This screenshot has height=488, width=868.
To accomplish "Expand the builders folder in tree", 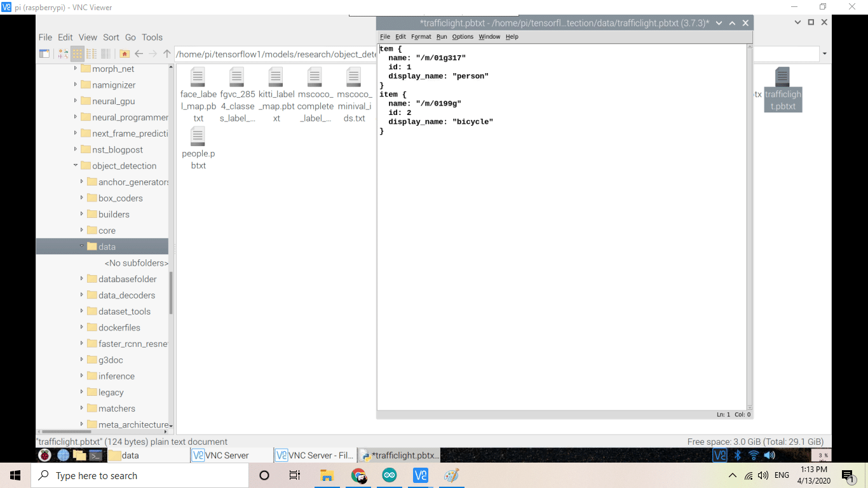I will [x=82, y=214].
